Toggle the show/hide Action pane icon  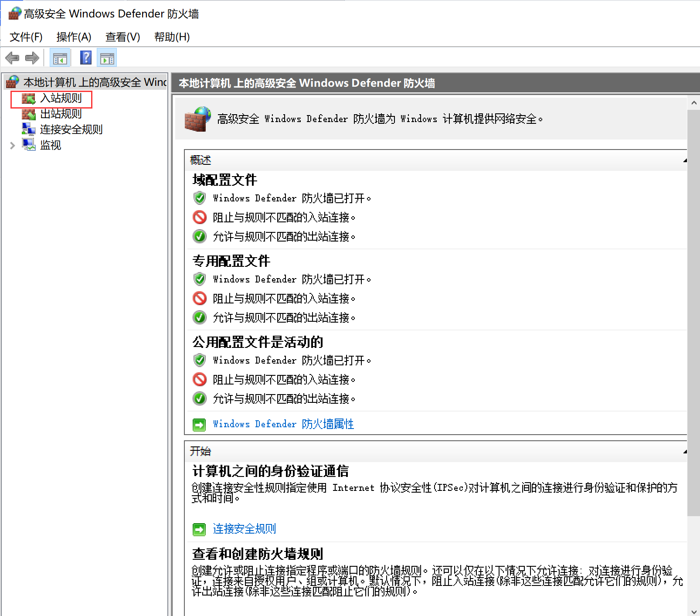(107, 58)
